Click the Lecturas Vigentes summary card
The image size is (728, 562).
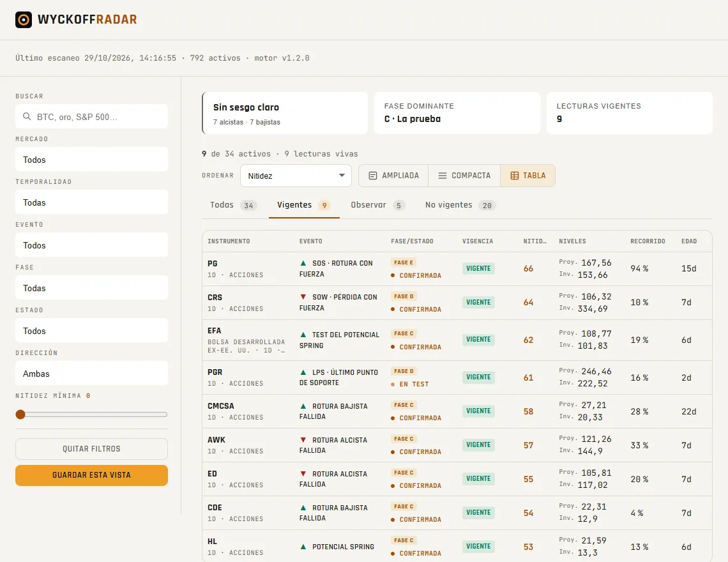tap(630, 113)
